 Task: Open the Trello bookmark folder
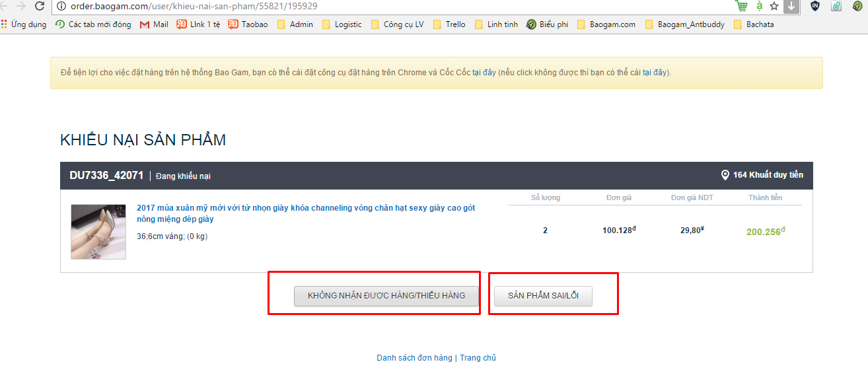(x=449, y=24)
